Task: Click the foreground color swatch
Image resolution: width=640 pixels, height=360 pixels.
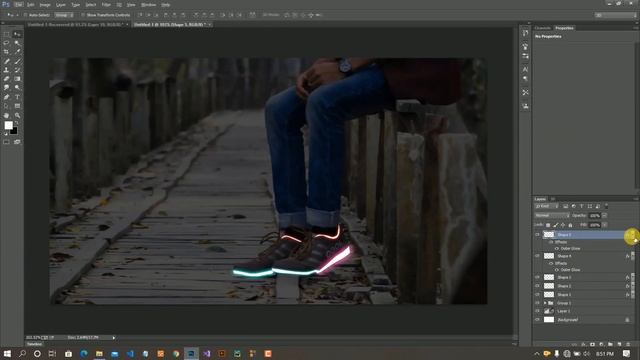Action: coord(8,125)
